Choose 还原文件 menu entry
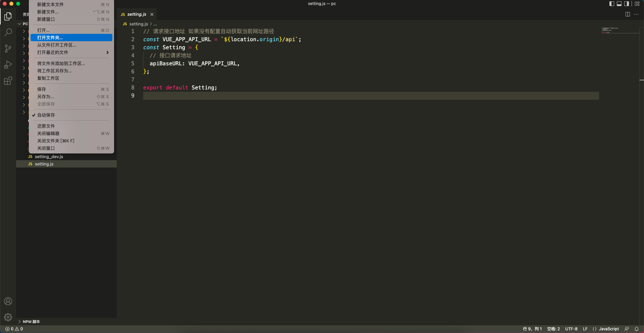Viewport: 644px width, 333px height. pyautogui.click(x=71, y=126)
